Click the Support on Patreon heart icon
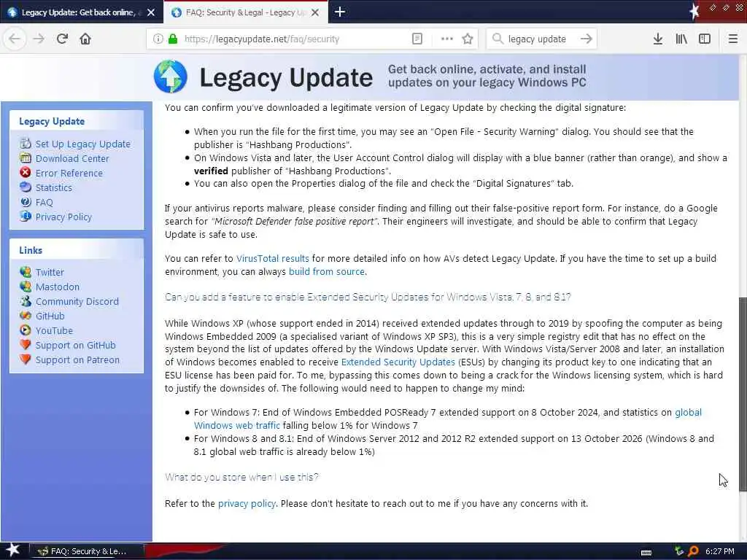Viewport: 747px width, 560px height. point(26,359)
